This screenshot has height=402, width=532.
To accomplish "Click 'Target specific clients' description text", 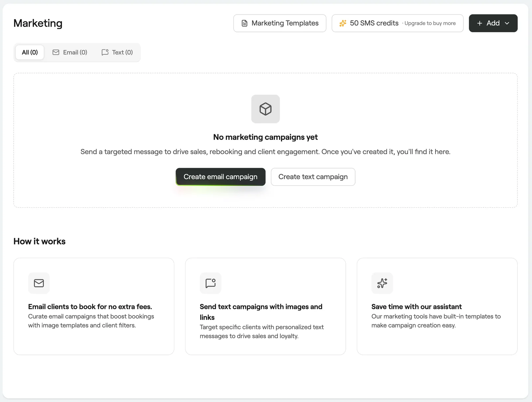I will click(x=262, y=332).
